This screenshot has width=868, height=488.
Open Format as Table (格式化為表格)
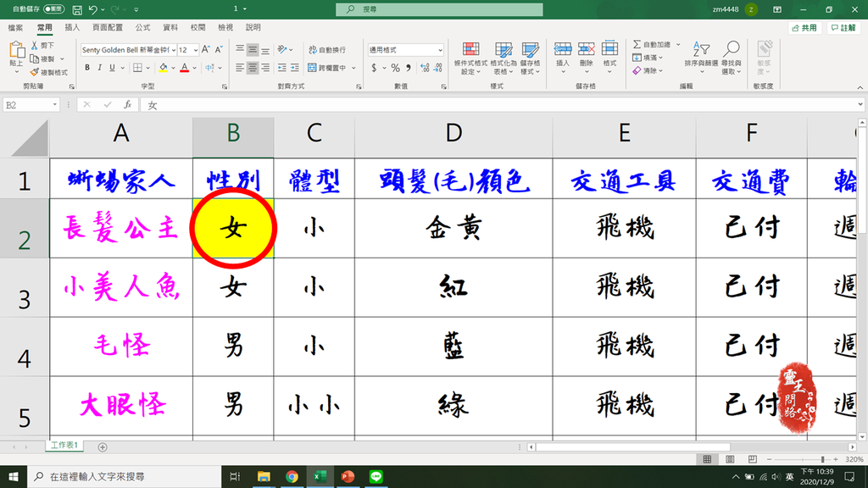coord(504,58)
